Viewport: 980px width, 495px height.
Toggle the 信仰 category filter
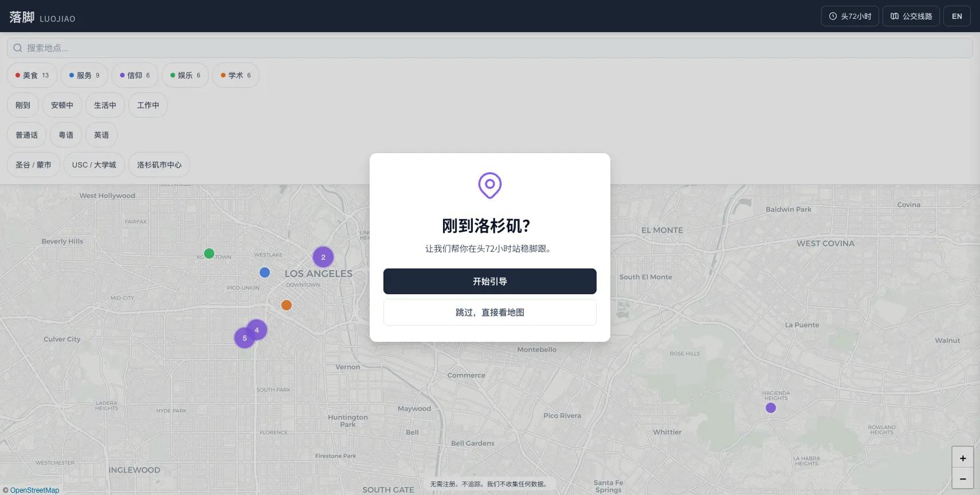tap(135, 75)
